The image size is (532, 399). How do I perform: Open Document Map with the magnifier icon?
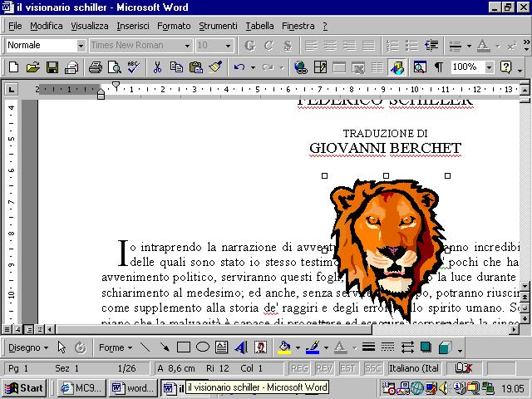420,67
